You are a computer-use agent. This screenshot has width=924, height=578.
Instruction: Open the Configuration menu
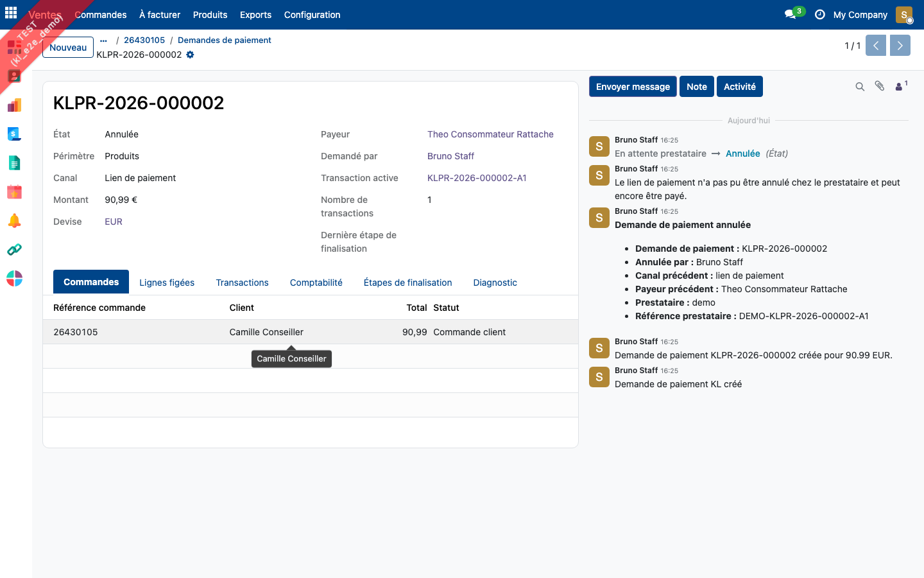tap(312, 15)
